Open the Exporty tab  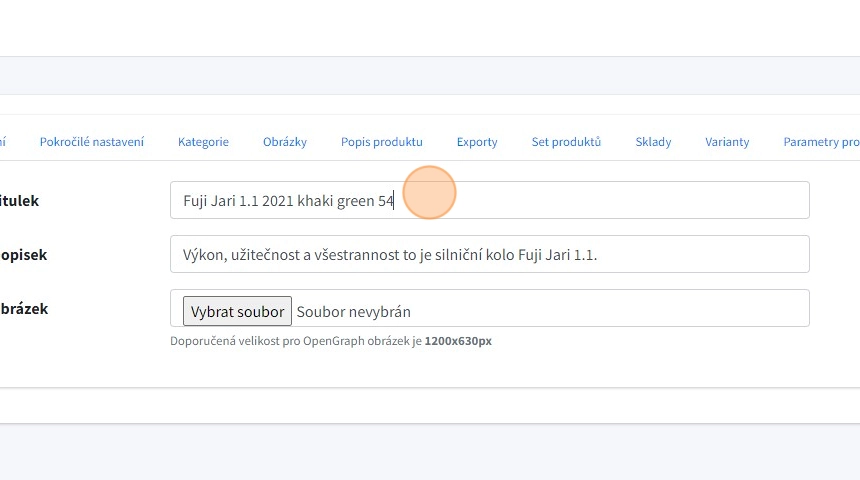tap(477, 142)
